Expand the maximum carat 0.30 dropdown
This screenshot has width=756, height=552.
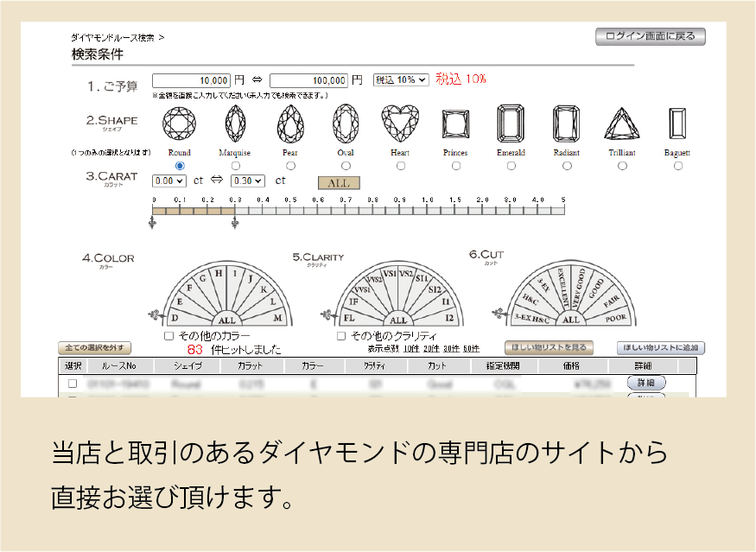click(x=246, y=181)
